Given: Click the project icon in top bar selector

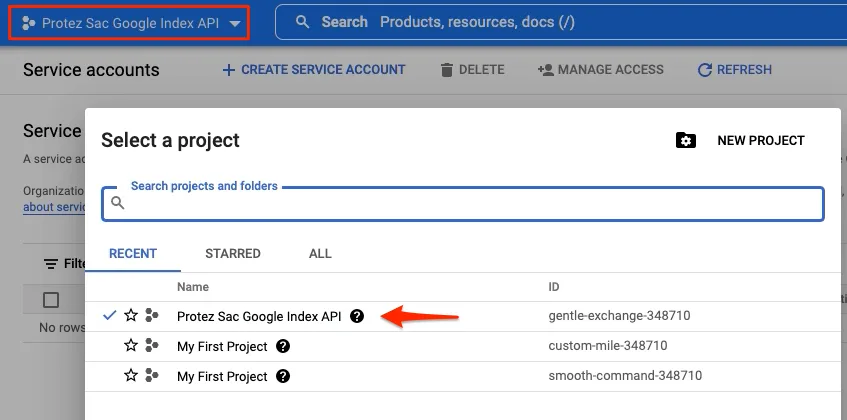Looking at the screenshot, I should [x=29, y=23].
